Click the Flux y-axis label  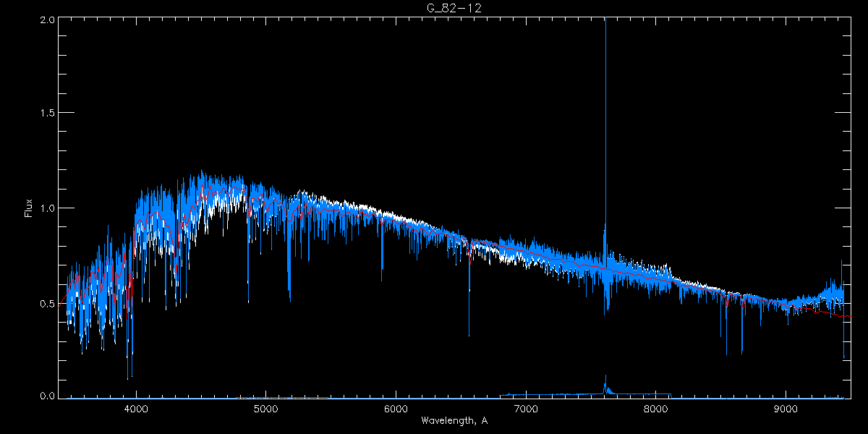pyautogui.click(x=29, y=208)
